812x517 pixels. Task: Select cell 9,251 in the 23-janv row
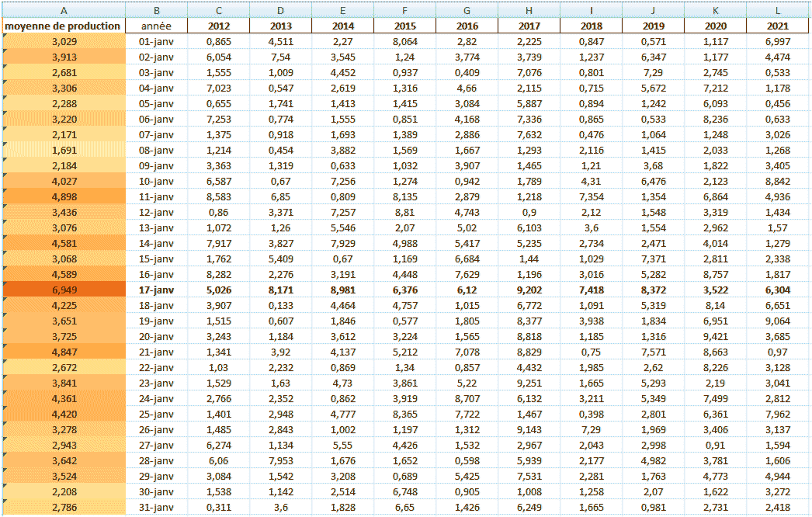tap(529, 383)
